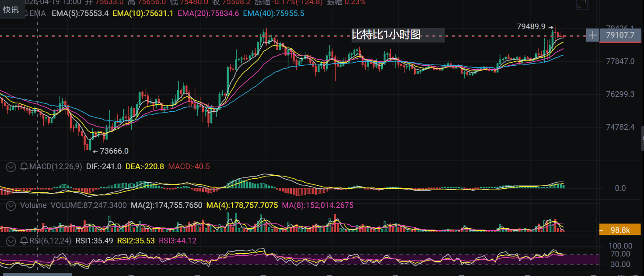Image resolution: width=644 pixels, height=276 pixels.
Task: Click the blue EMA(40) legend value
Action: click(x=273, y=14)
